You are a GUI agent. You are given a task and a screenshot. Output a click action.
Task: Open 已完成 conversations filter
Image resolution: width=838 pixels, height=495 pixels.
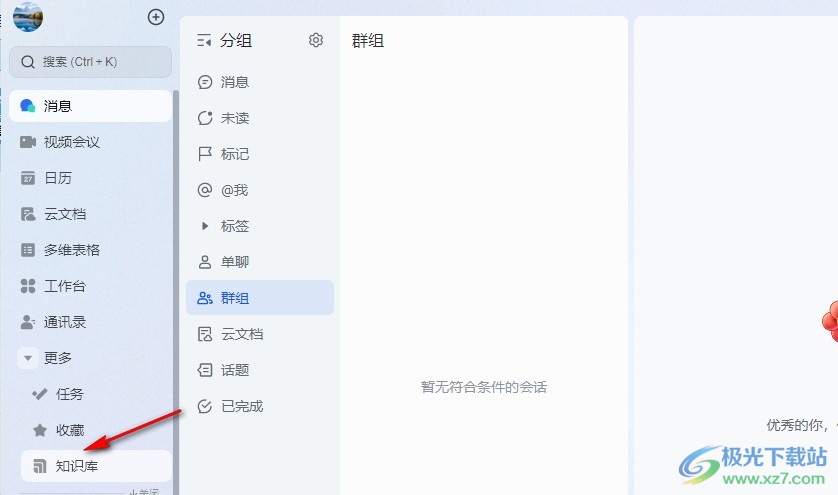[x=260, y=406]
